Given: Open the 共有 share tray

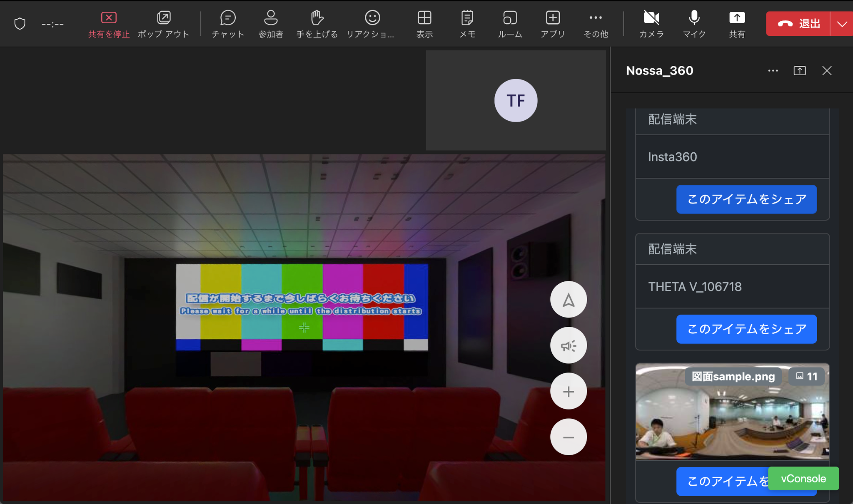Looking at the screenshot, I should 737,24.
